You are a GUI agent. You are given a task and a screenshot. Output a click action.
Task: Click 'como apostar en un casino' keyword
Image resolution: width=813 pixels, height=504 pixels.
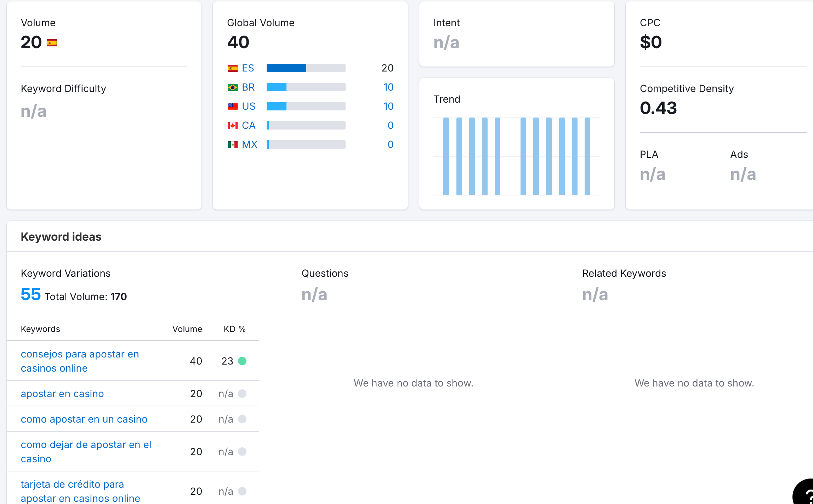pyautogui.click(x=84, y=419)
